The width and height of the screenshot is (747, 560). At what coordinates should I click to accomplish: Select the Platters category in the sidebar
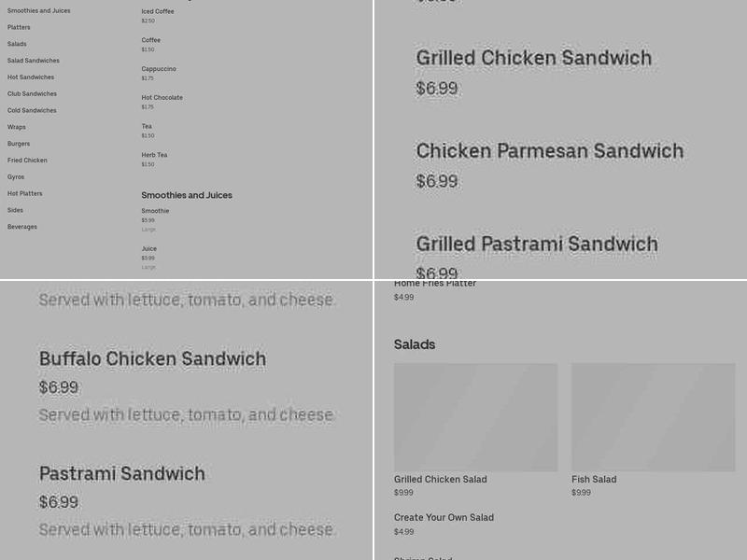click(x=19, y=27)
